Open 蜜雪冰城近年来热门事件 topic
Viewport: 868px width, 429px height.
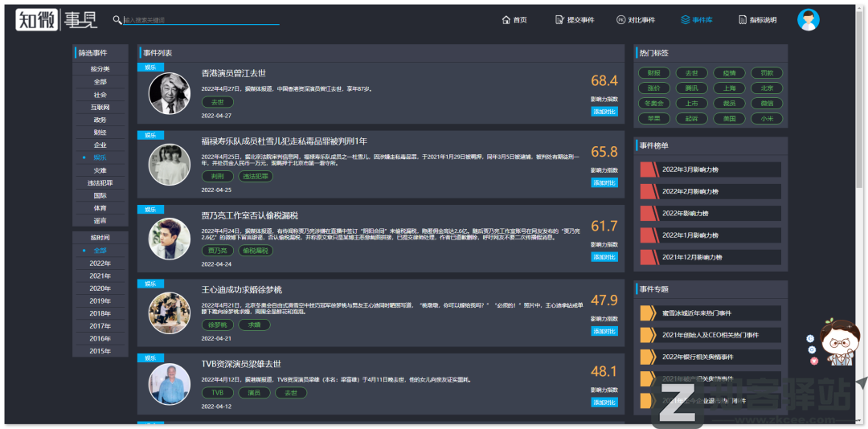click(x=697, y=313)
